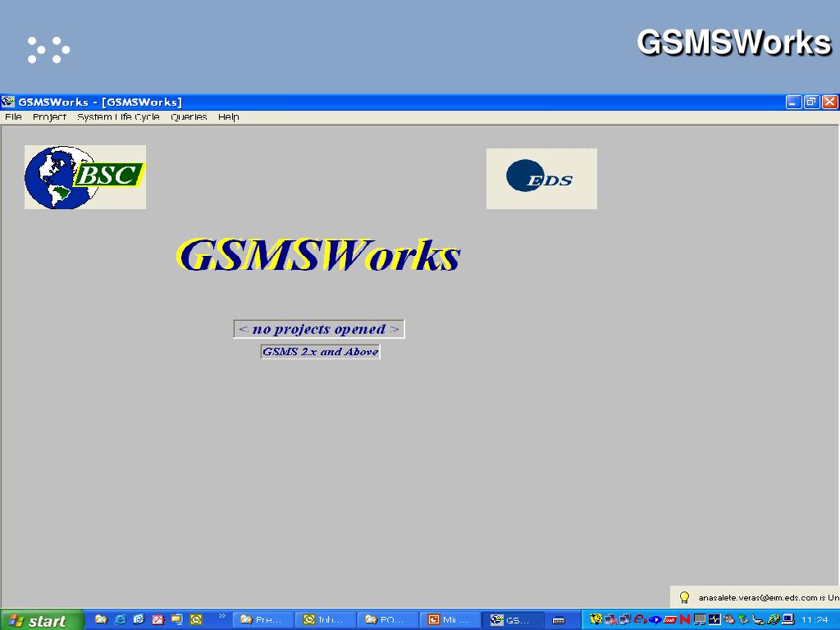Switch to the 'GS...' GSMSWorks taskbar button

(x=512, y=620)
